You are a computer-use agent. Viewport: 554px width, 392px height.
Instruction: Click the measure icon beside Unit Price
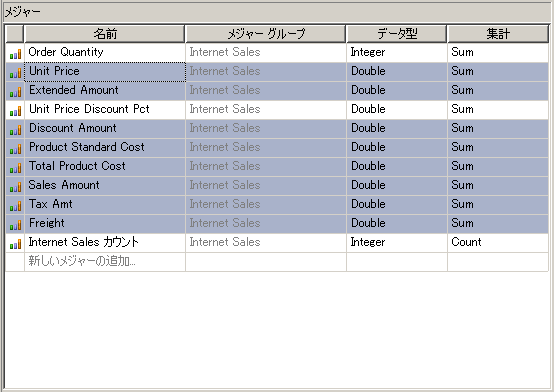(x=15, y=73)
